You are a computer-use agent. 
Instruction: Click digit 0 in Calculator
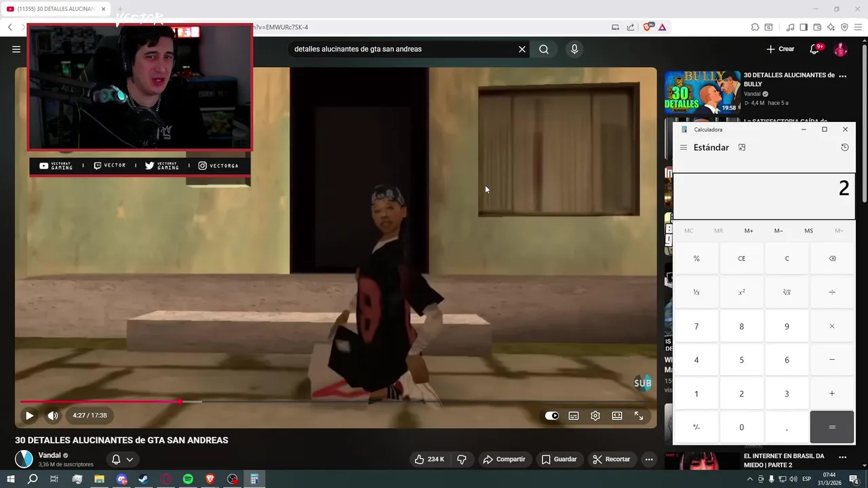pyautogui.click(x=741, y=427)
